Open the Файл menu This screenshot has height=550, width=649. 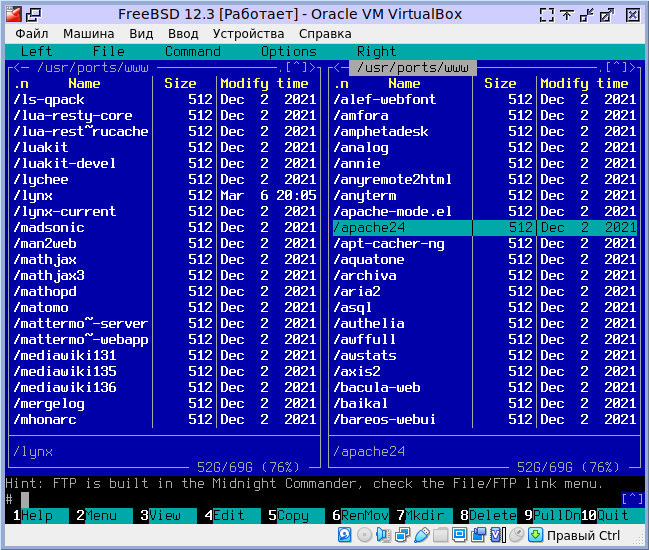click(x=31, y=34)
